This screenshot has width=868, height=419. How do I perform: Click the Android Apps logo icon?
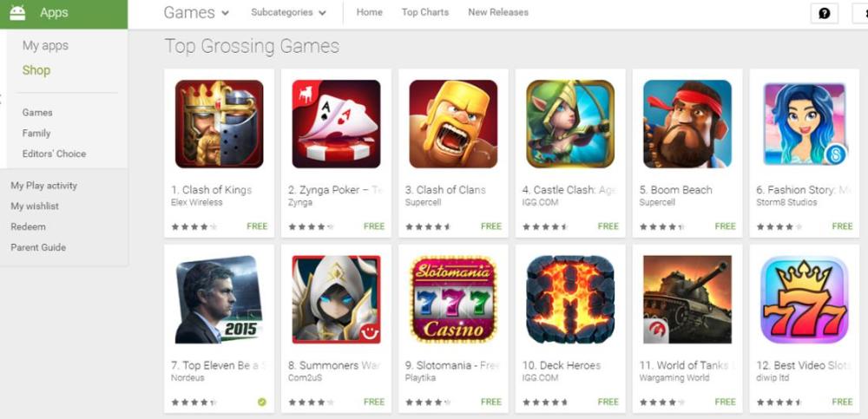(17, 12)
